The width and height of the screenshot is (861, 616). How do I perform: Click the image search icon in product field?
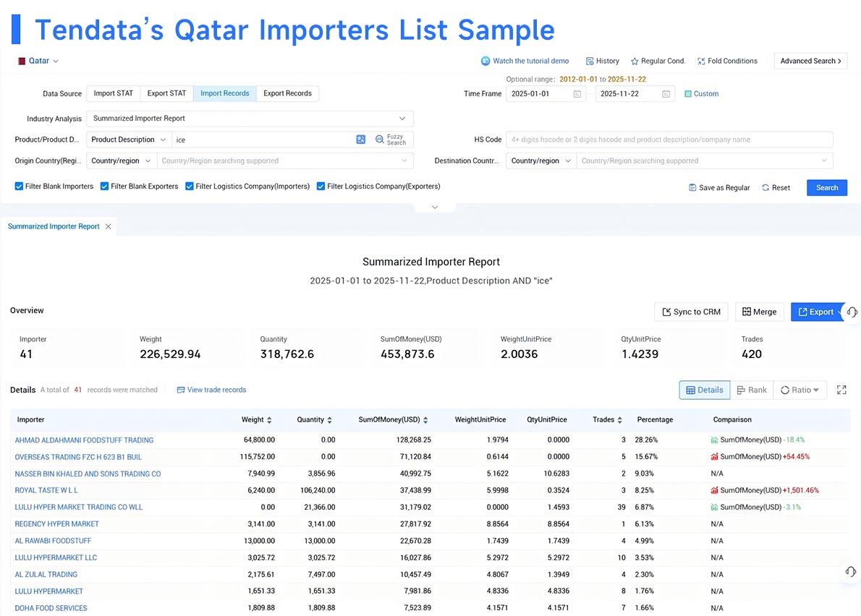click(361, 140)
